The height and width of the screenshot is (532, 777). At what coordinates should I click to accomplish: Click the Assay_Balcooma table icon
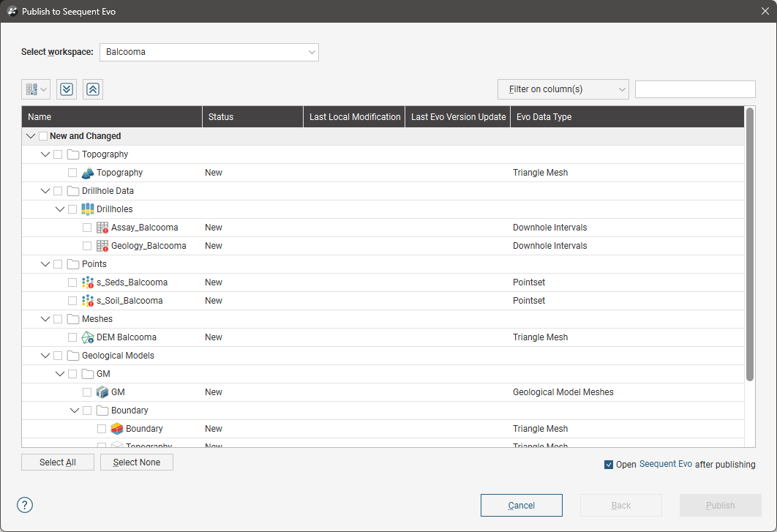[102, 228]
